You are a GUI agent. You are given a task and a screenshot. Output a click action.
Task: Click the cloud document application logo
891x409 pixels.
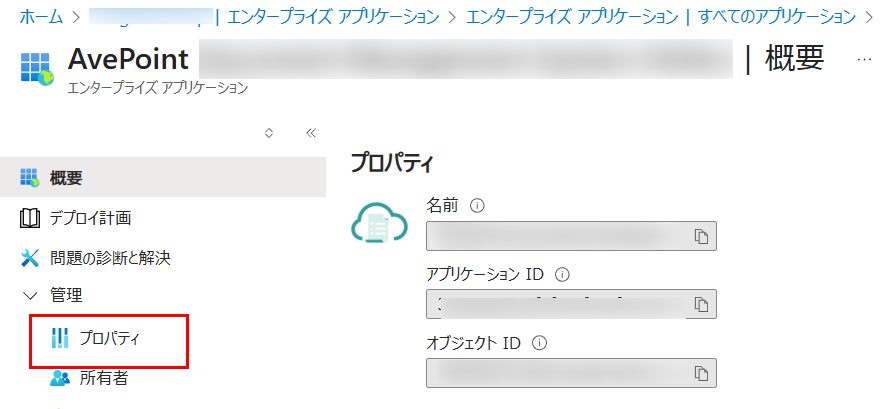pos(379,223)
